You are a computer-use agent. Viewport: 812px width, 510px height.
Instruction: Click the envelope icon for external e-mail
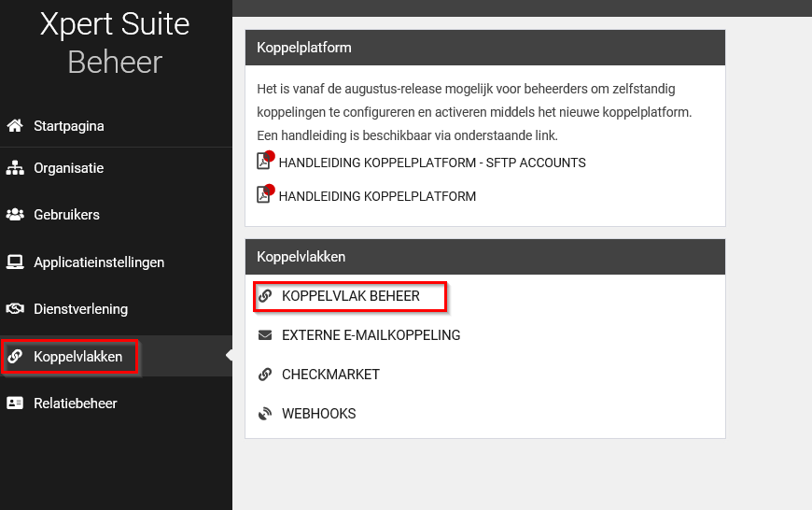(x=265, y=335)
